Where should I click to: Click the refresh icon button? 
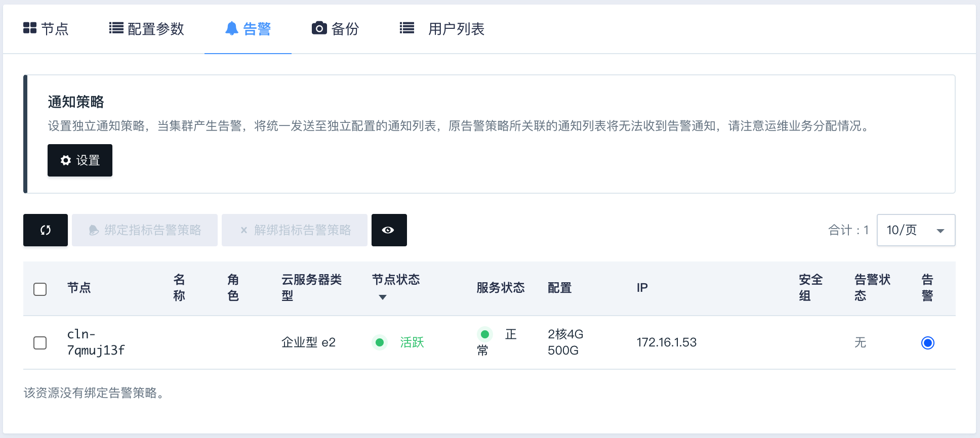[46, 230]
